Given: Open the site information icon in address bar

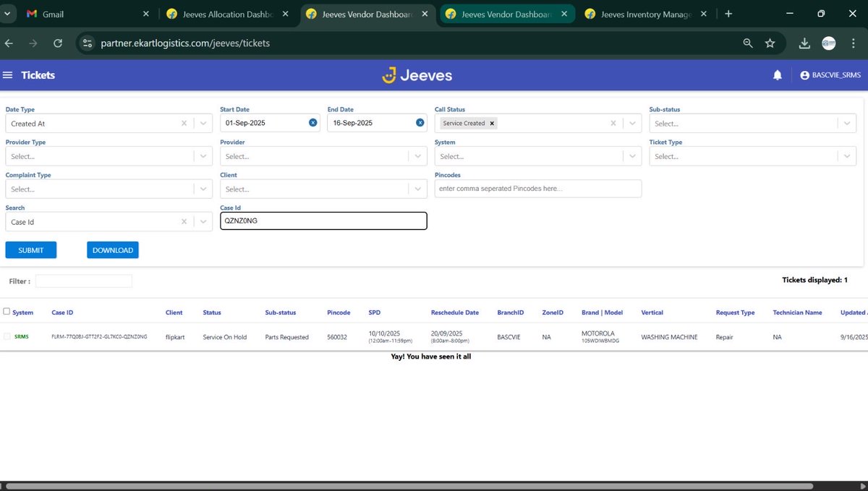Looking at the screenshot, I should pyautogui.click(x=88, y=43).
